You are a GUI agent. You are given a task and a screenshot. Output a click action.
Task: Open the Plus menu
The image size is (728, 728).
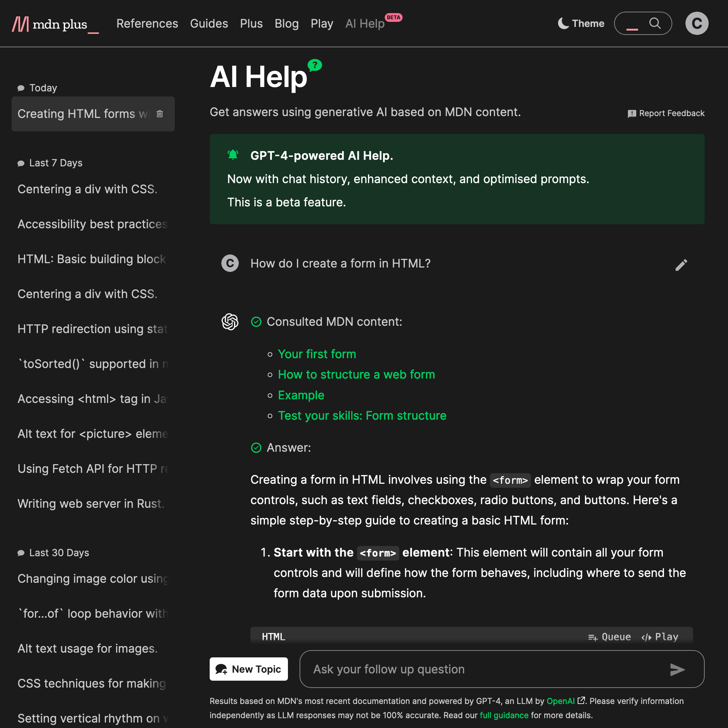(251, 23)
